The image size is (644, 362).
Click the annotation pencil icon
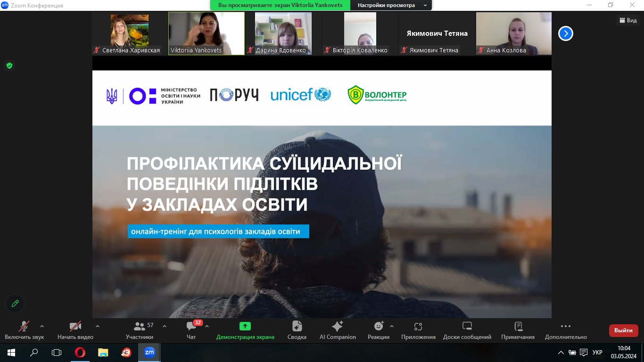[x=15, y=304]
